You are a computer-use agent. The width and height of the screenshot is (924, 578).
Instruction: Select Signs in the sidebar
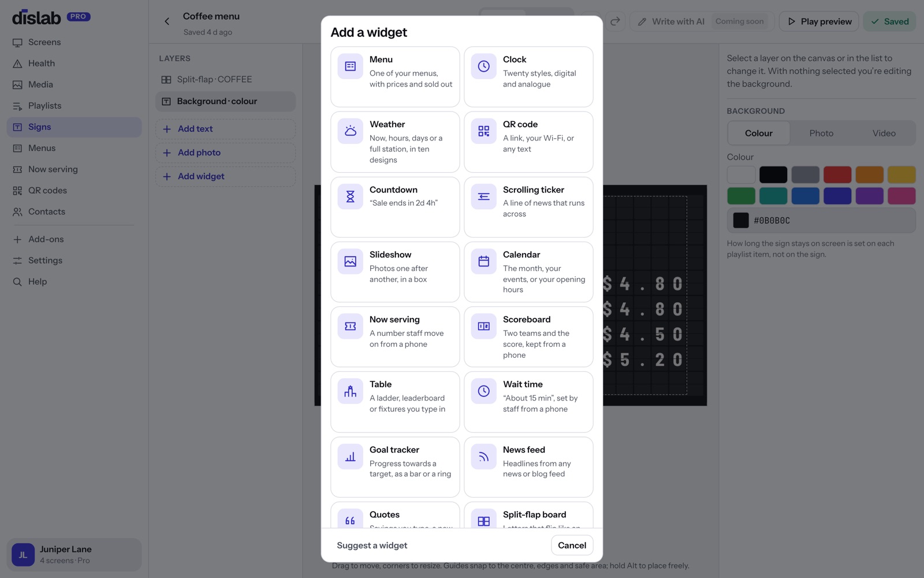(x=74, y=127)
